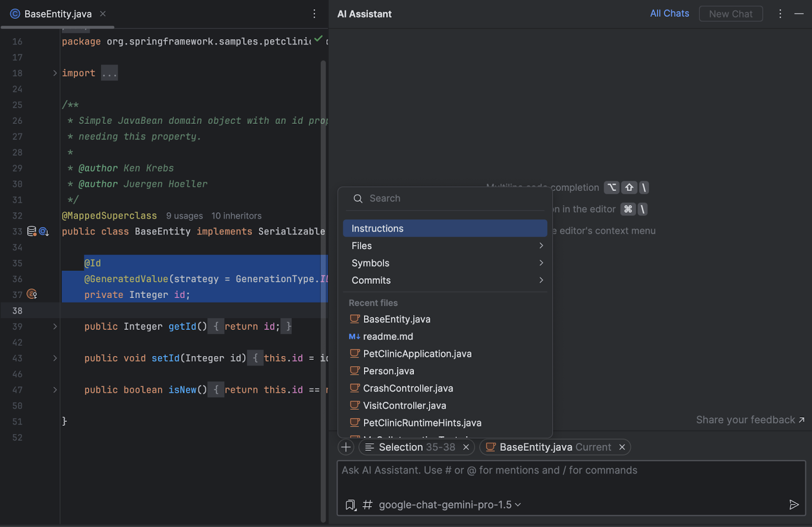Click the All Chats link

tap(669, 14)
